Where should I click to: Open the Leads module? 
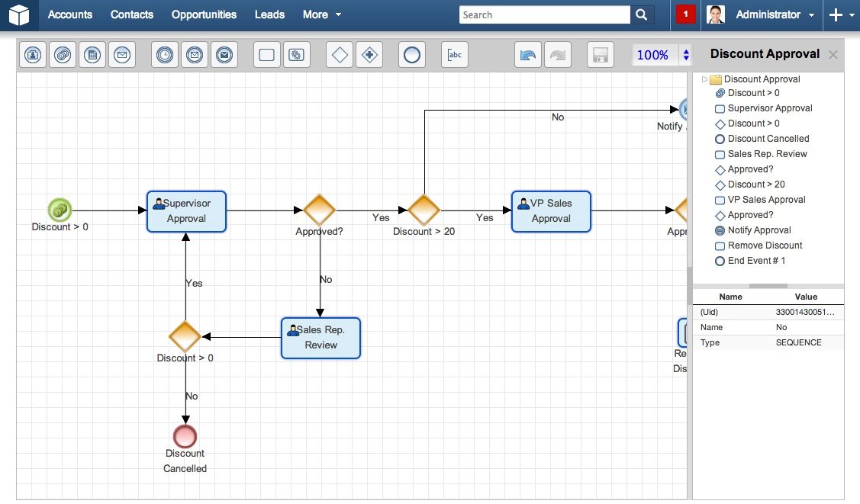click(269, 14)
